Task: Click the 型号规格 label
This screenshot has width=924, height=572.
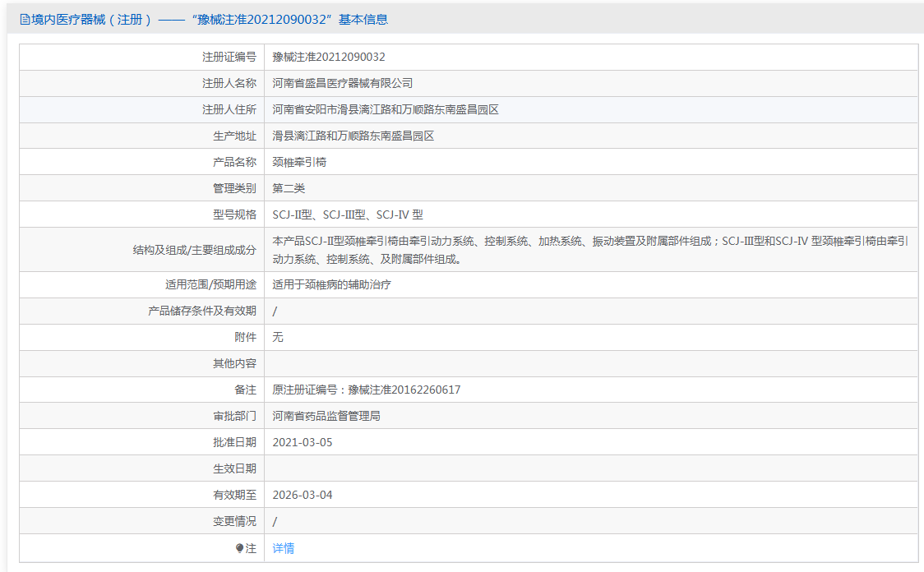Action: point(234,215)
